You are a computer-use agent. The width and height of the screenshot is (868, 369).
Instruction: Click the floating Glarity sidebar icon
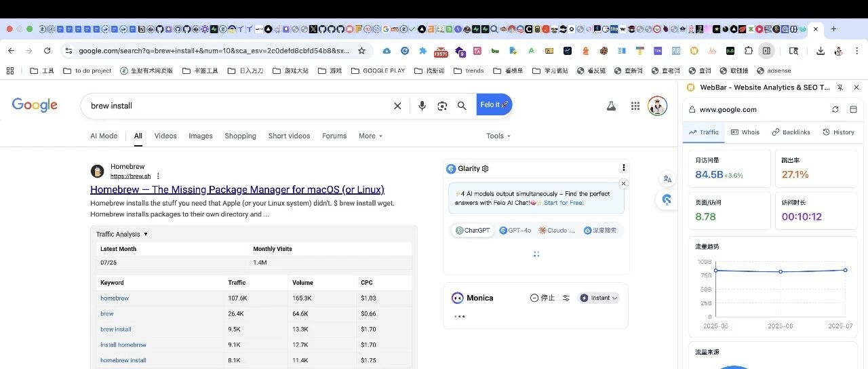pos(667,199)
